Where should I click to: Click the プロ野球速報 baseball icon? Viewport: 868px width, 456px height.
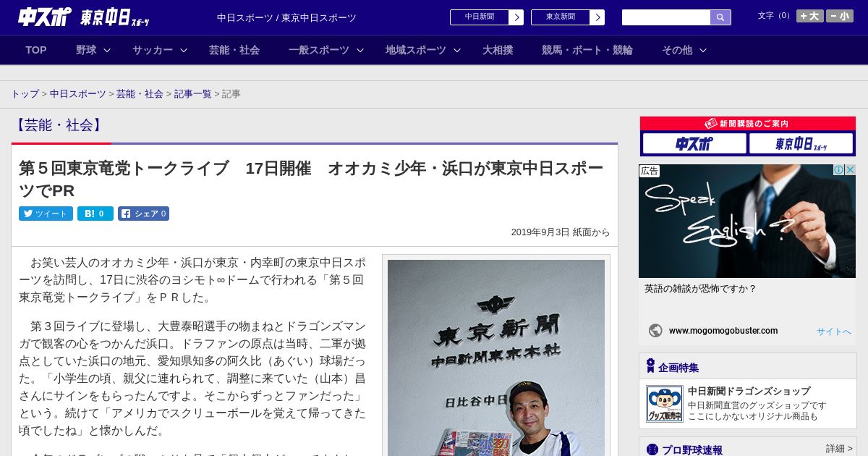(652, 449)
